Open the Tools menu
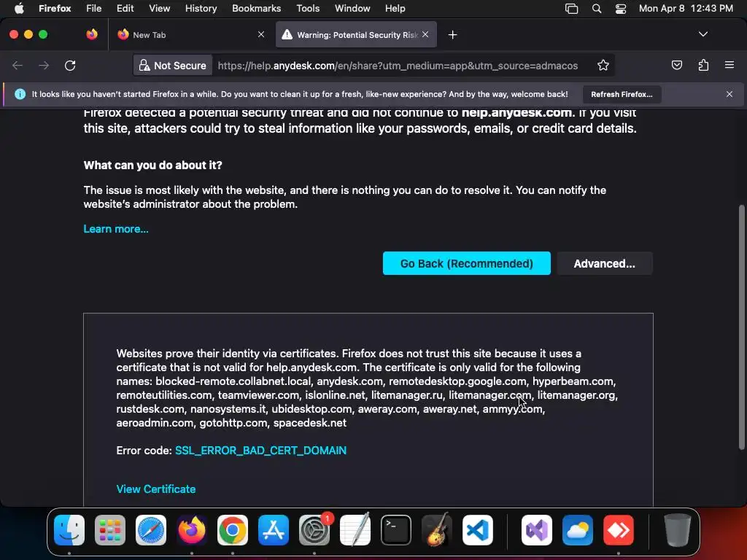The image size is (747, 560). [x=308, y=8]
